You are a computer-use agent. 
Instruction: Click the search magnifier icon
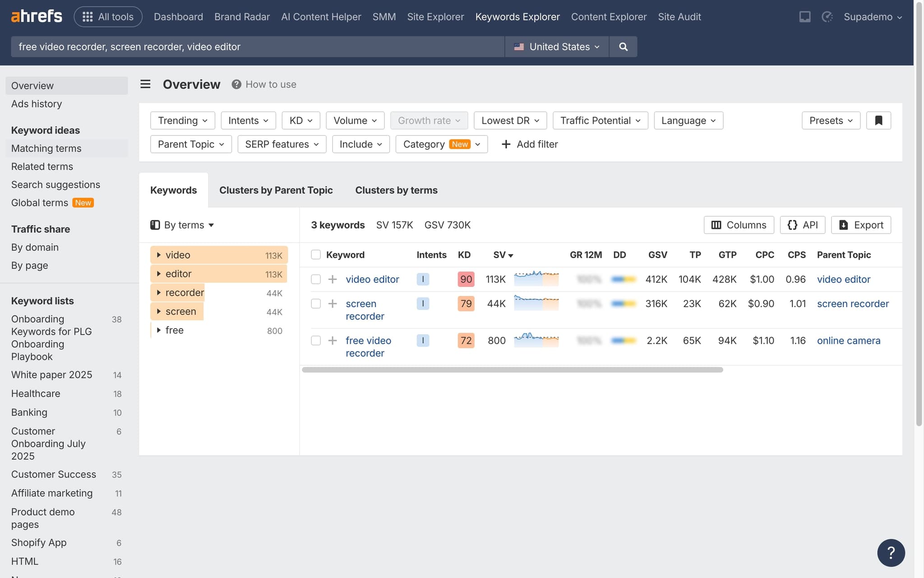[623, 47]
